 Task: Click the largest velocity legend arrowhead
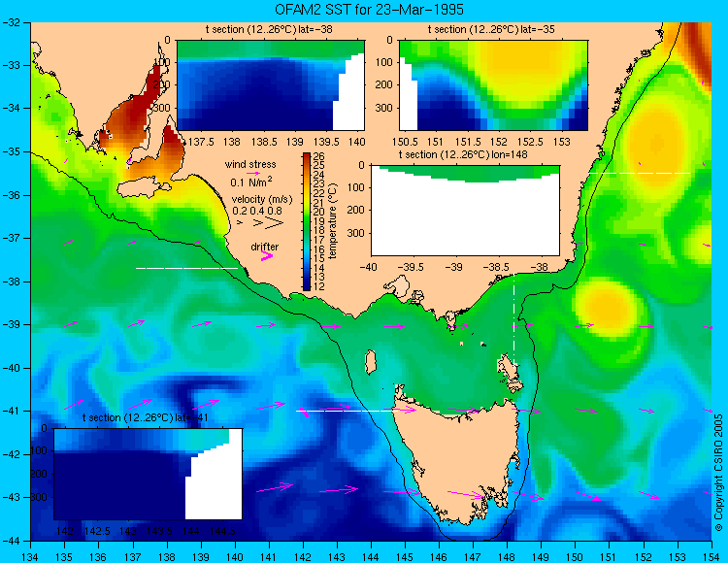[275, 223]
